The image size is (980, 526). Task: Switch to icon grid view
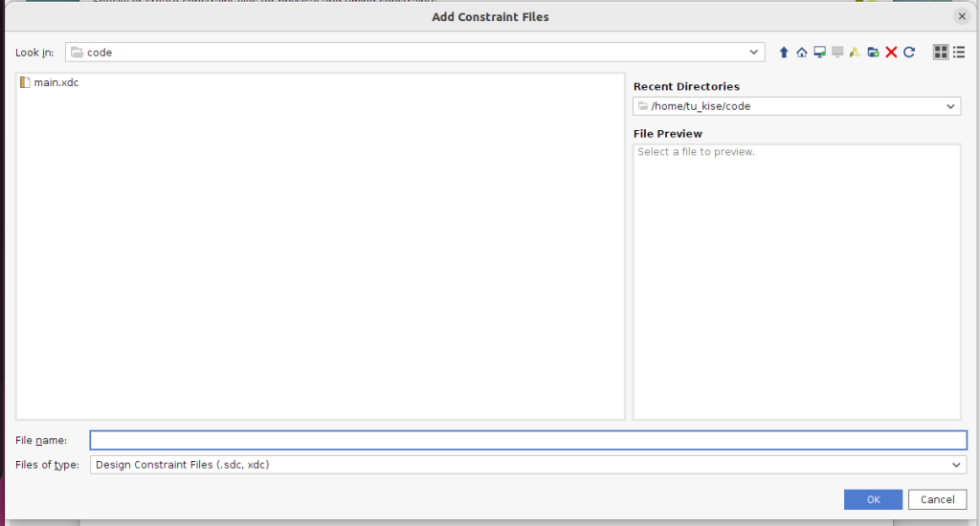coord(940,53)
